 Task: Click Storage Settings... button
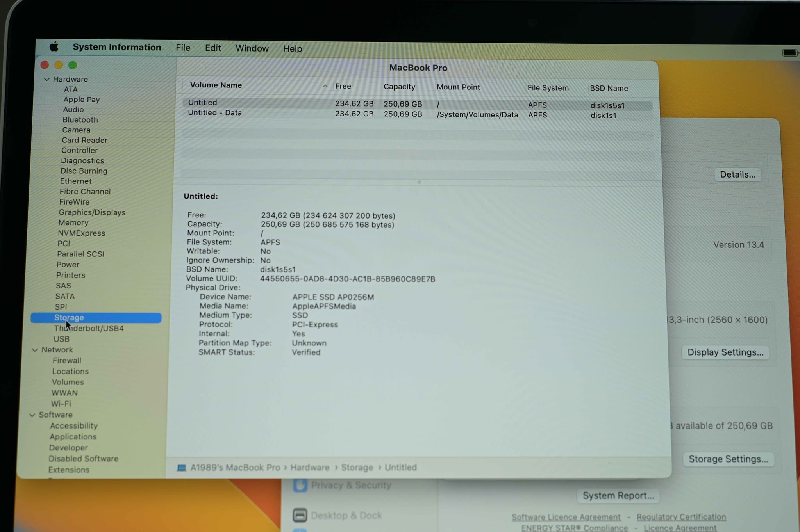coord(729,459)
